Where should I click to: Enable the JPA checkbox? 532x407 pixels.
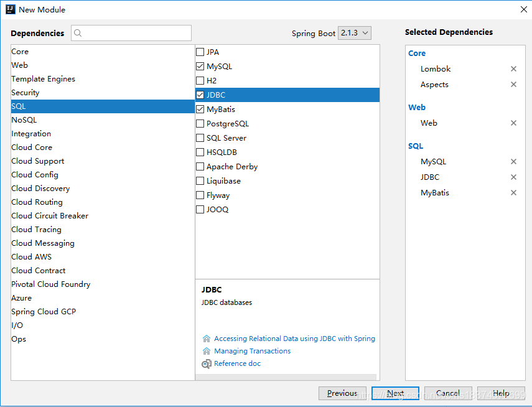pyautogui.click(x=200, y=52)
